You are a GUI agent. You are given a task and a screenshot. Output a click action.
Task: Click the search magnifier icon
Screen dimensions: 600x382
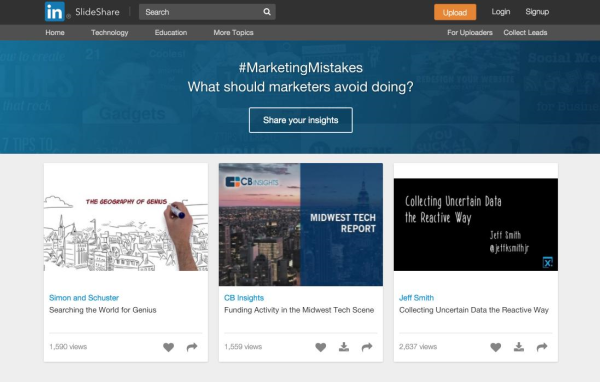pyautogui.click(x=267, y=12)
